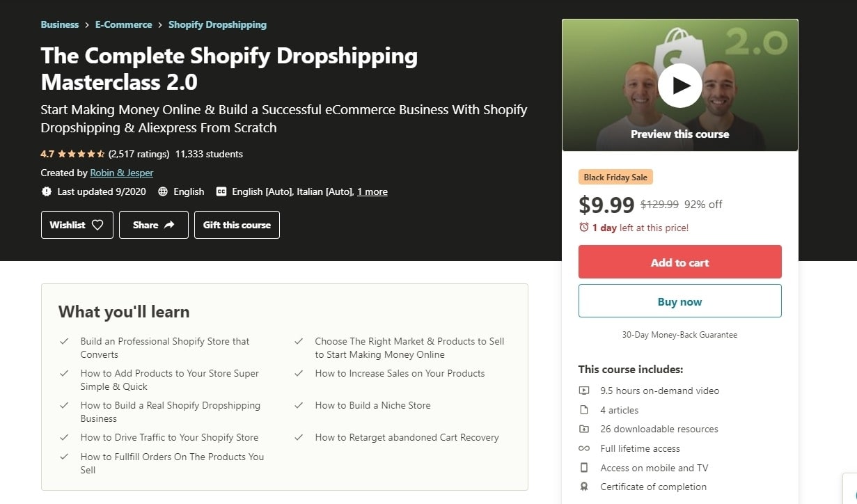
Task: Click the Gift this course button
Action: pos(237,225)
